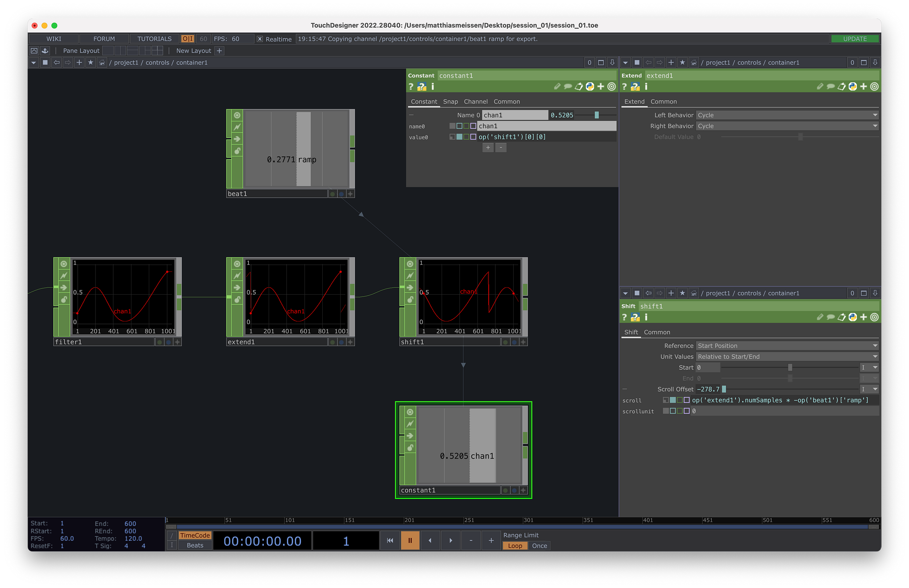Click the Python help icon in constant1 parameters

pos(422,87)
